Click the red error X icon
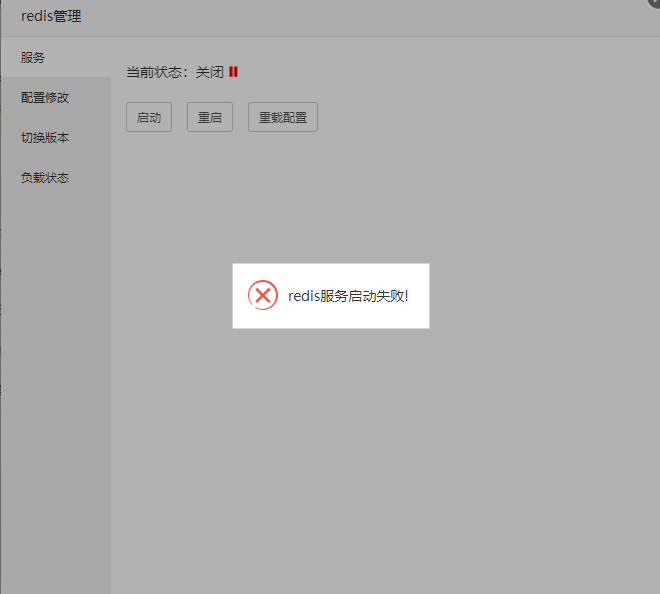 pyautogui.click(x=263, y=296)
